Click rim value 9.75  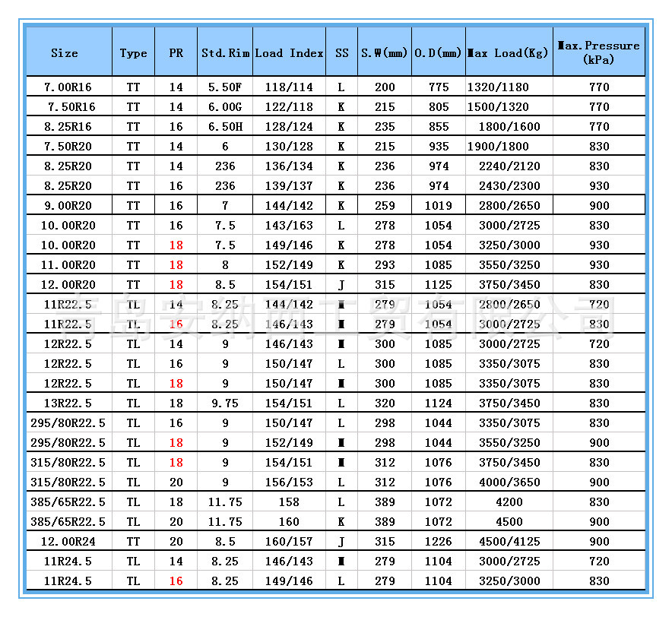point(225,403)
